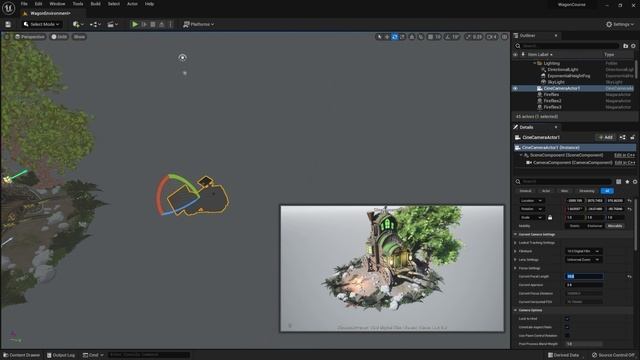The image size is (640, 360).
Task: Choose the translate move tool
Action: click(x=387, y=37)
